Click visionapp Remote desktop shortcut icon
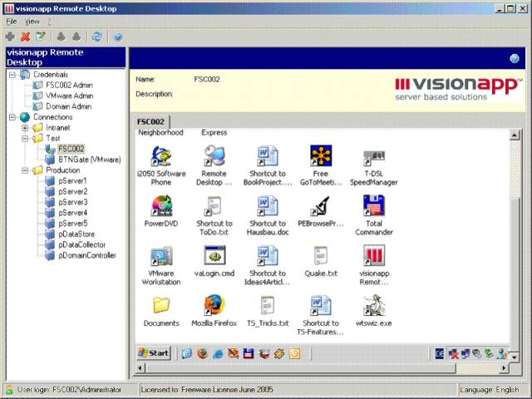532x399 pixels. click(373, 255)
